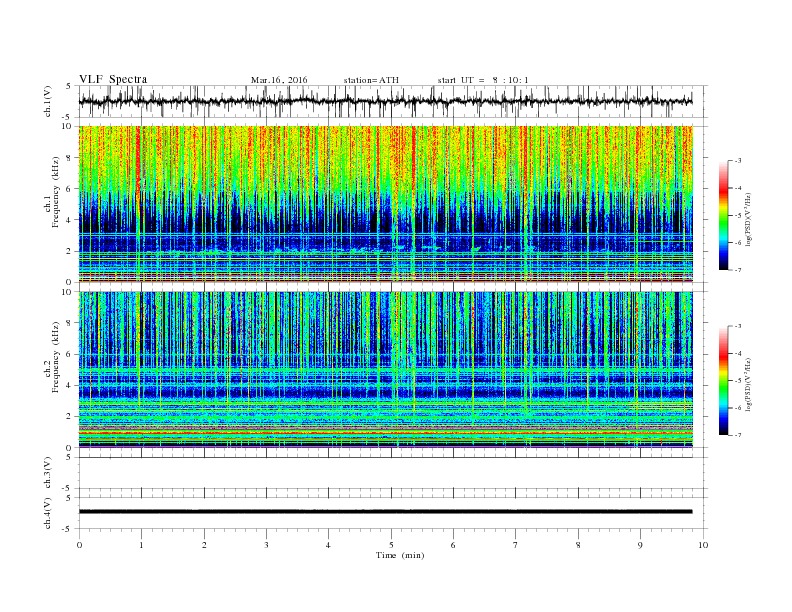The height and width of the screenshot is (612, 792).
Task: Click the "ch.4(V)" axis label
Action: coord(48,513)
